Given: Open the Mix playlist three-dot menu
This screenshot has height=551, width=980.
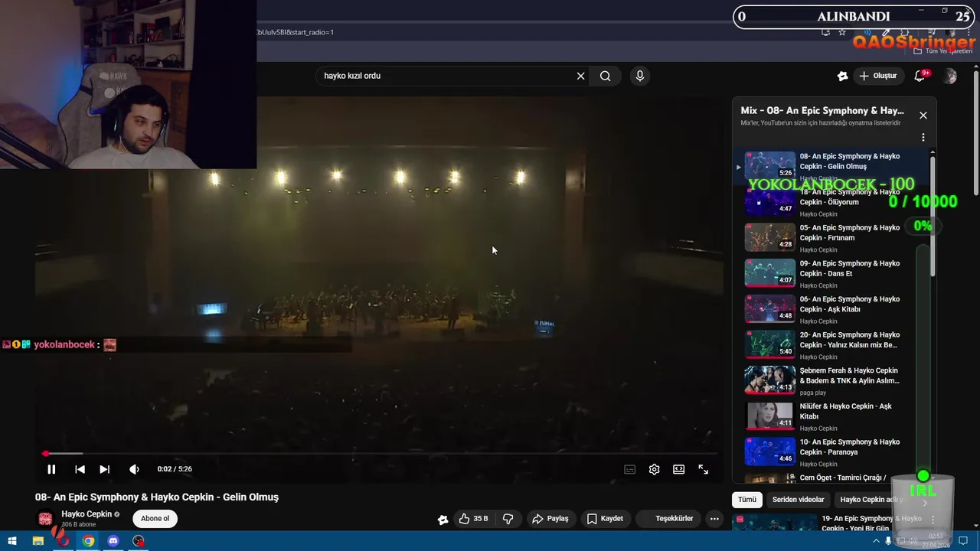Looking at the screenshot, I should (923, 137).
